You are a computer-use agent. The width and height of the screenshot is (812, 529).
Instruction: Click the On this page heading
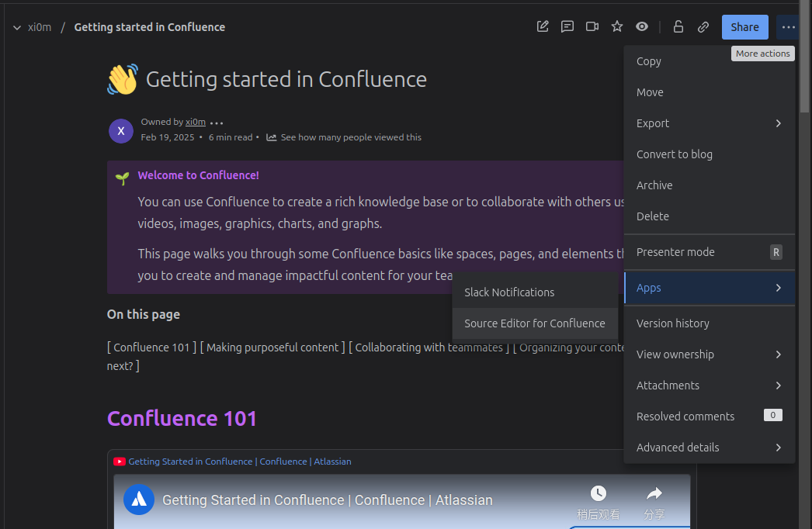(x=144, y=314)
